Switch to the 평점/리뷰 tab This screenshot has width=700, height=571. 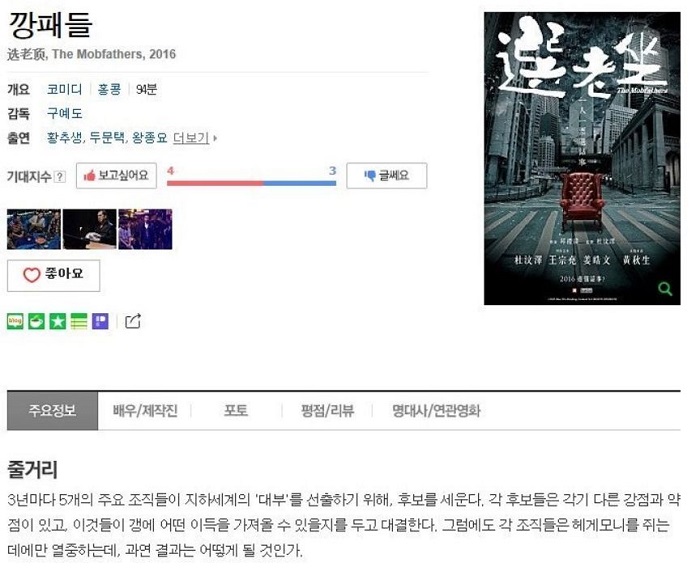coord(328,411)
